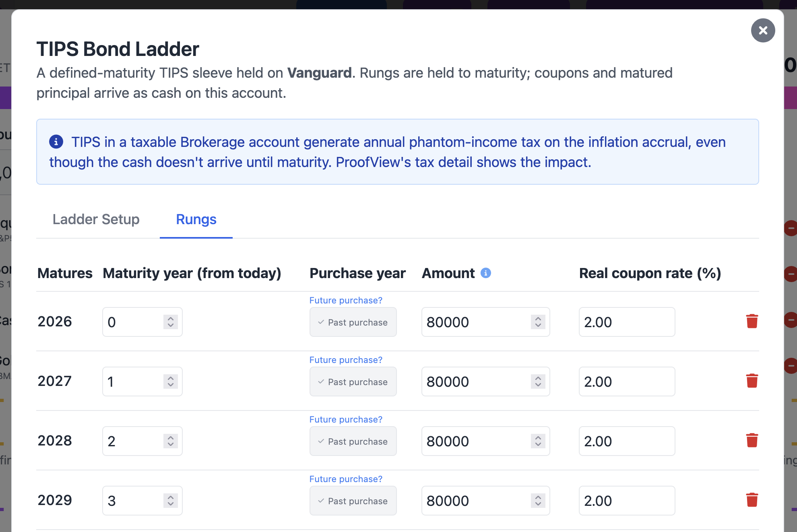Click the Purchase year column header
This screenshot has height=532, width=797.
(x=357, y=273)
